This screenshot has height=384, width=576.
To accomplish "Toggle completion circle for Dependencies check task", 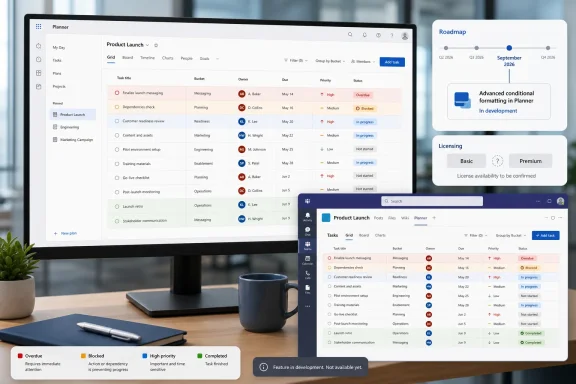I will click(117, 107).
